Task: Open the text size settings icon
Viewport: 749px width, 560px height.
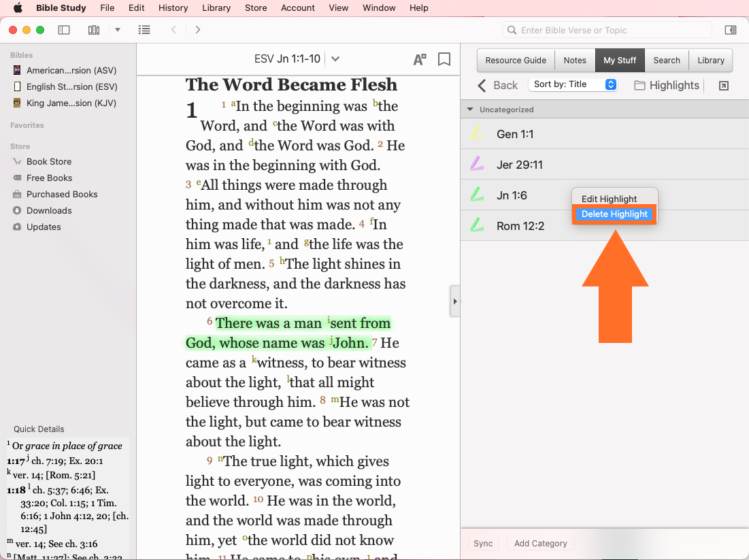Action: pyautogui.click(x=420, y=59)
